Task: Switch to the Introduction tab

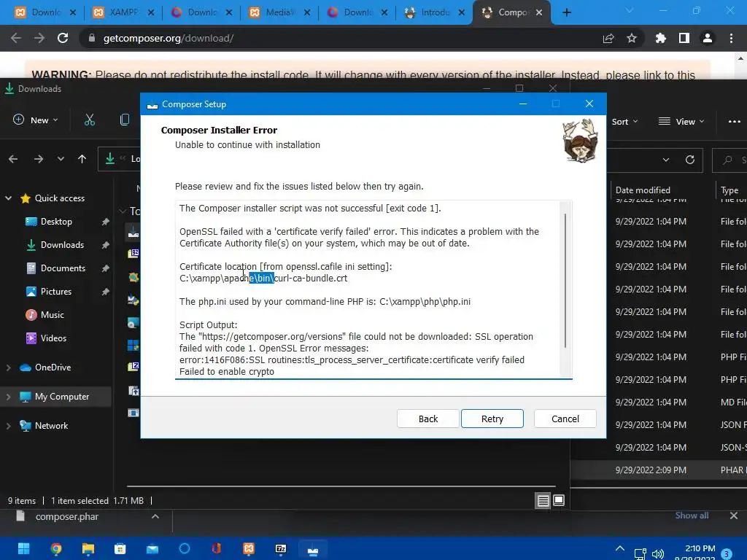Action: pos(435,12)
